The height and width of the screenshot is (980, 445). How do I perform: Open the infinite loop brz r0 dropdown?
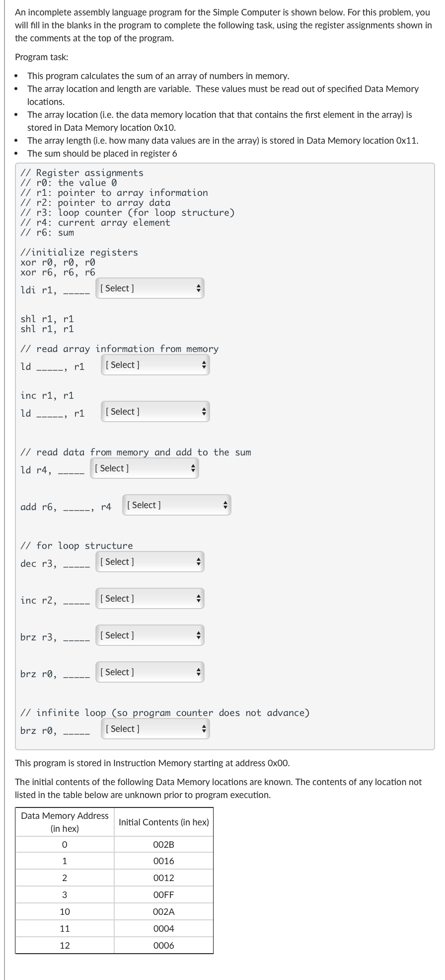click(155, 728)
